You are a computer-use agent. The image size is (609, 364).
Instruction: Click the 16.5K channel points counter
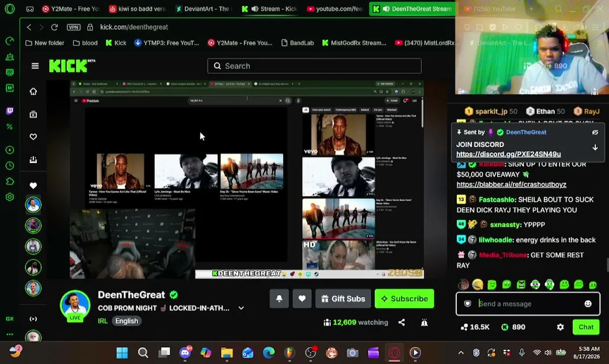click(475, 327)
